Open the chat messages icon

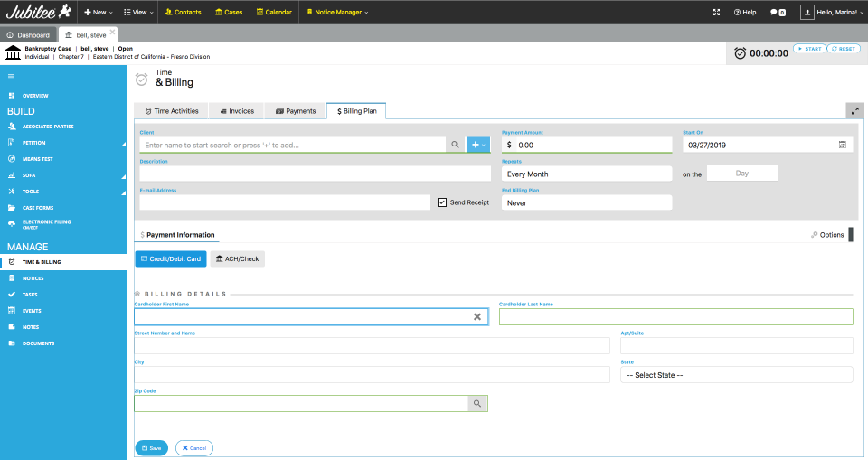pos(778,12)
